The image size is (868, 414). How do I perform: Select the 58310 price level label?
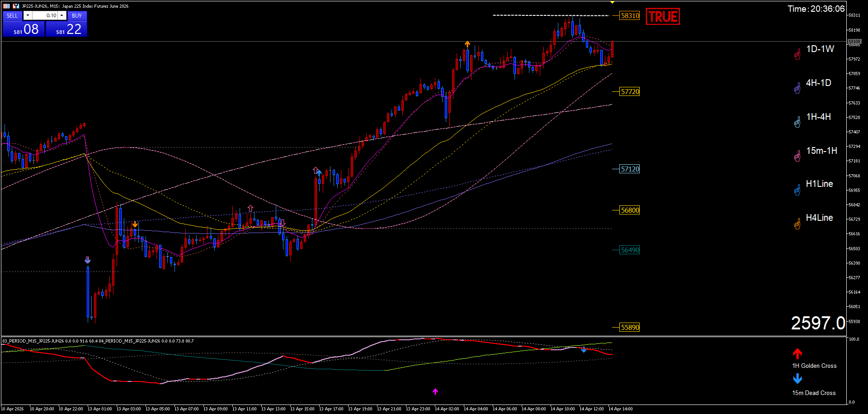[x=630, y=15]
